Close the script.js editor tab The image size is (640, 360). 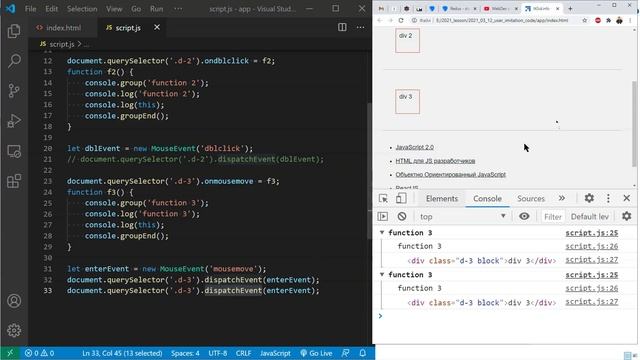pos(157,27)
